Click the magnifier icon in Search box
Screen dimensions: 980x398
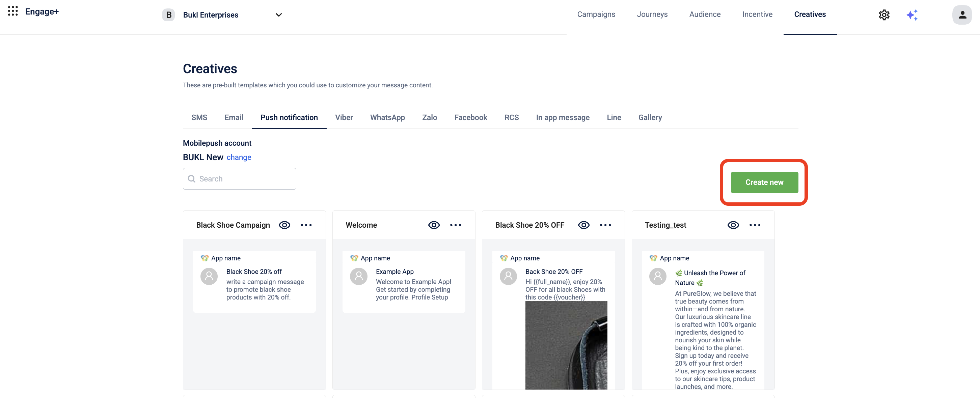(192, 179)
